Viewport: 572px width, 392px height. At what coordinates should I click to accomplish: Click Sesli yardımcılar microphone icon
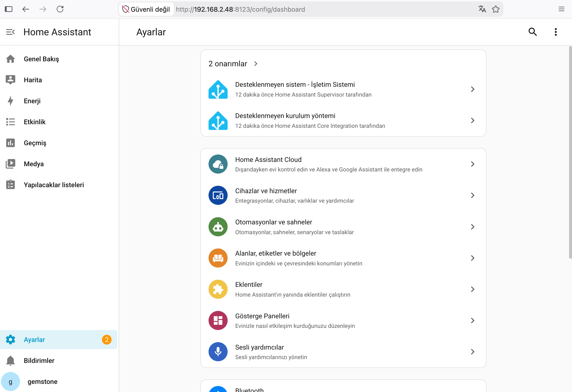point(218,352)
